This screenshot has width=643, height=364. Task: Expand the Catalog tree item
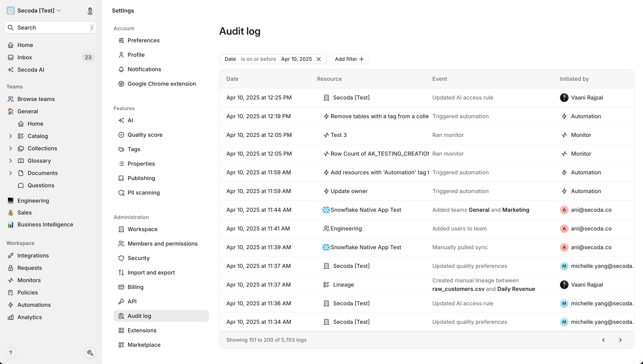11,136
